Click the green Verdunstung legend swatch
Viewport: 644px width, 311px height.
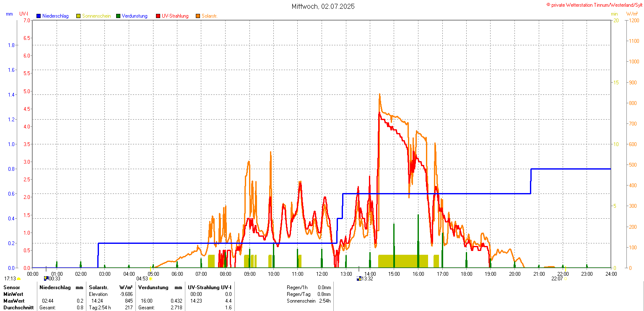118,16
